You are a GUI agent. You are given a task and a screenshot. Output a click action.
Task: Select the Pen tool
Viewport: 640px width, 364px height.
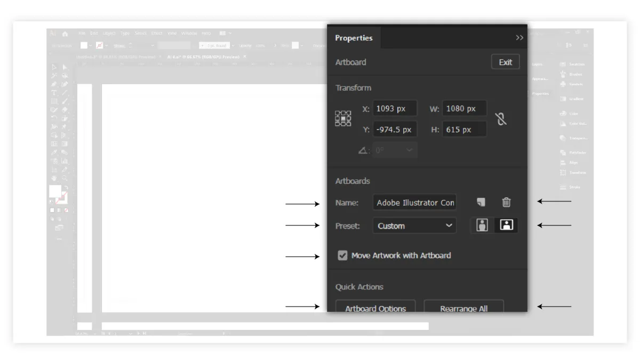tap(54, 84)
